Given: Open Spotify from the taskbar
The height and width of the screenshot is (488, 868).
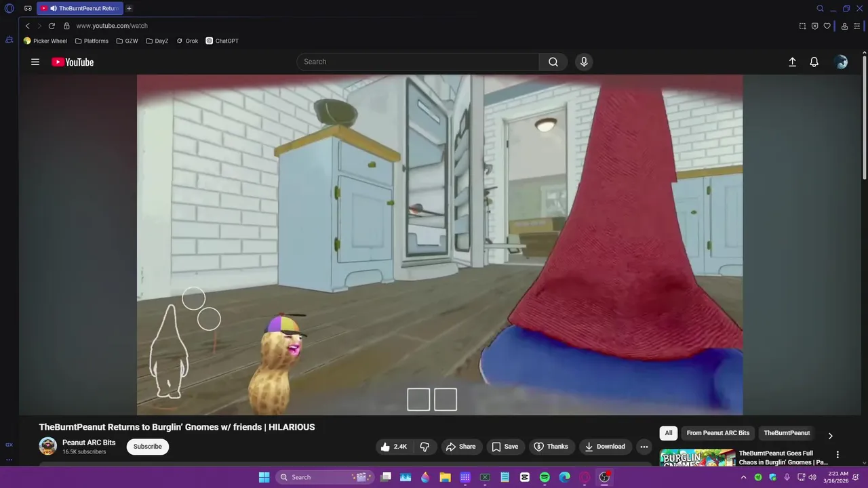Looking at the screenshot, I should (545, 477).
